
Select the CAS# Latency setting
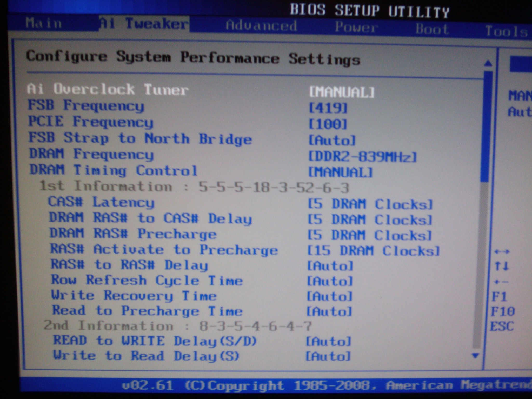pyautogui.click(x=101, y=202)
